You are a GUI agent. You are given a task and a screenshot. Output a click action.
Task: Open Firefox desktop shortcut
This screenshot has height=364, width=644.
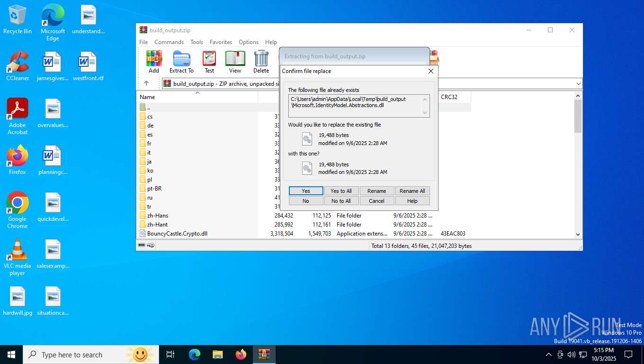[18, 160]
